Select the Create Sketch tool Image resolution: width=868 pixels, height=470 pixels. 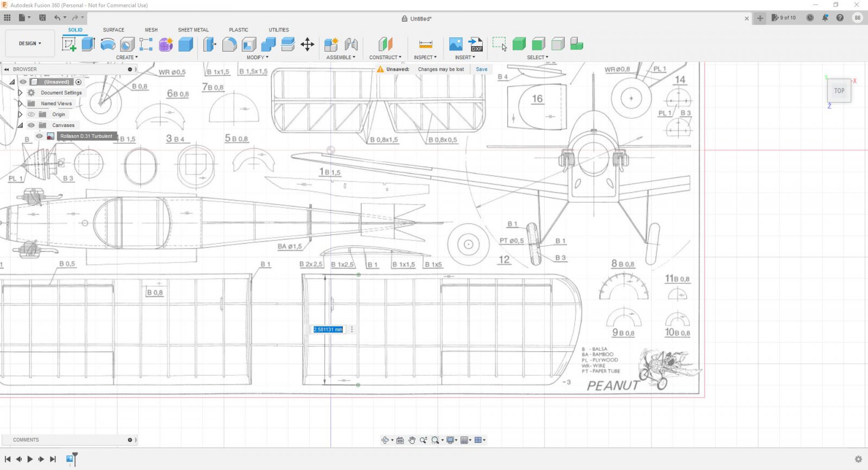(69, 44)
